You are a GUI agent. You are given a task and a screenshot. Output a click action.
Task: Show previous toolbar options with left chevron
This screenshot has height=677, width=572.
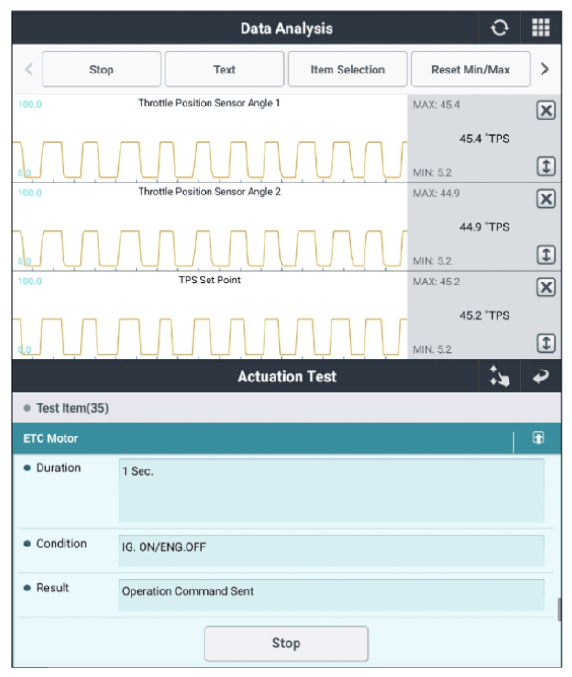[x=29, y=69]
